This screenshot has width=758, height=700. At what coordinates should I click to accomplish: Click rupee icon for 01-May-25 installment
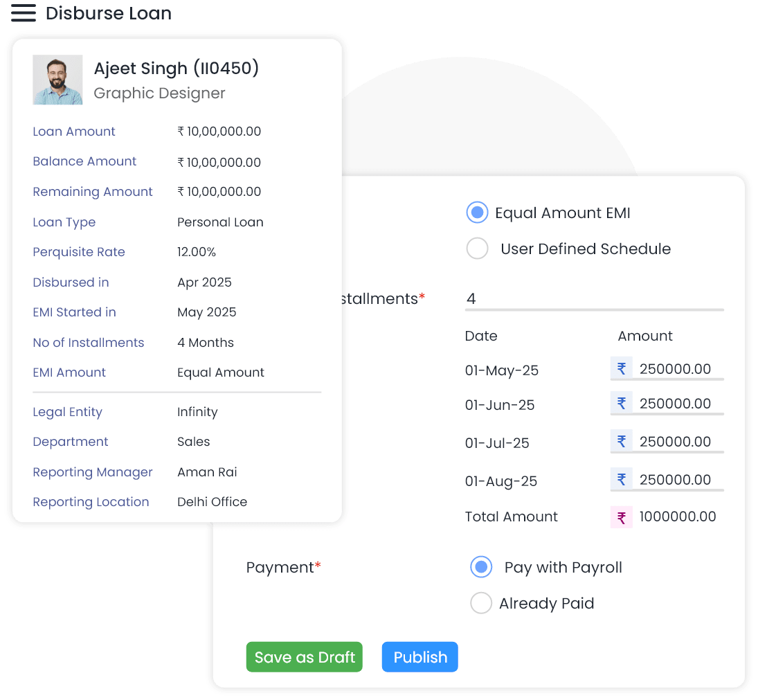(621, 368)
